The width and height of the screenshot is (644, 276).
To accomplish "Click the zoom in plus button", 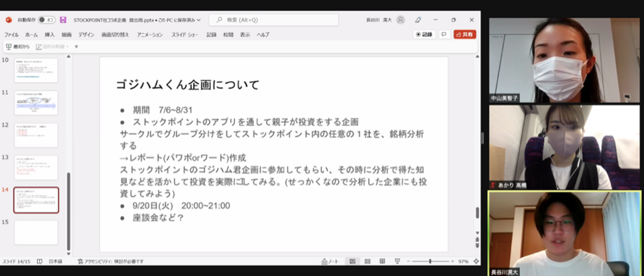I will [452, 261].
